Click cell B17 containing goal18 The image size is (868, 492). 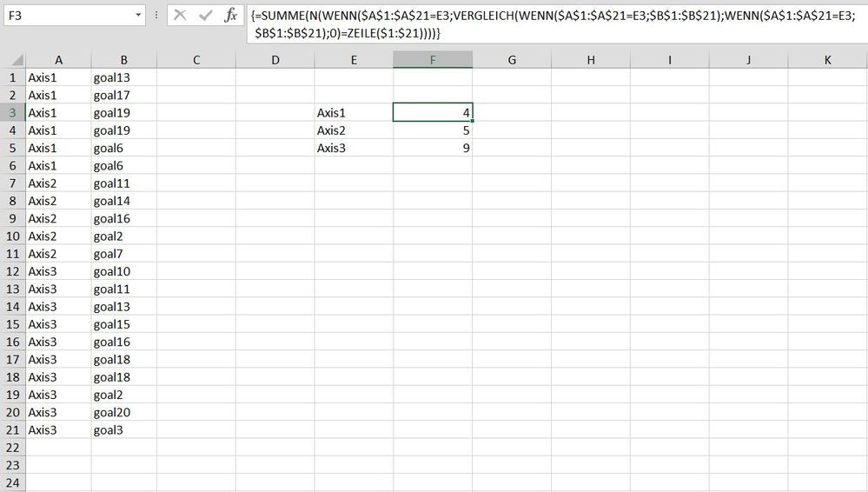point(124,360)
